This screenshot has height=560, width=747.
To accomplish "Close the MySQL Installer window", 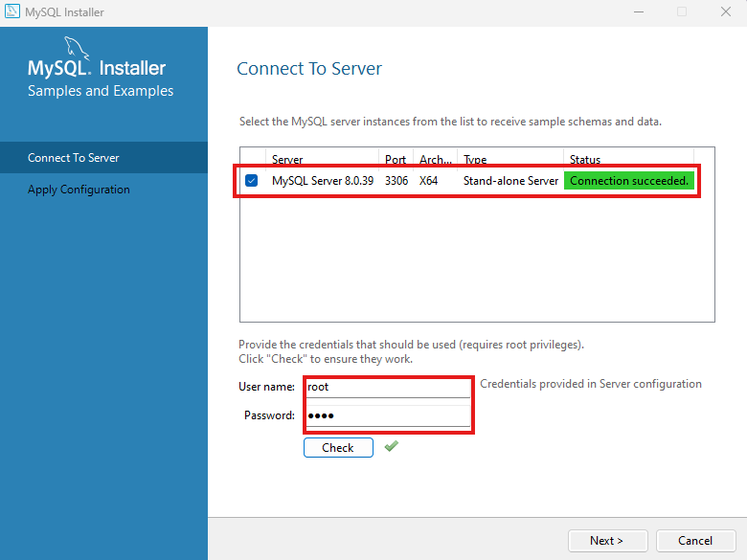I will (x=726, y=11).
